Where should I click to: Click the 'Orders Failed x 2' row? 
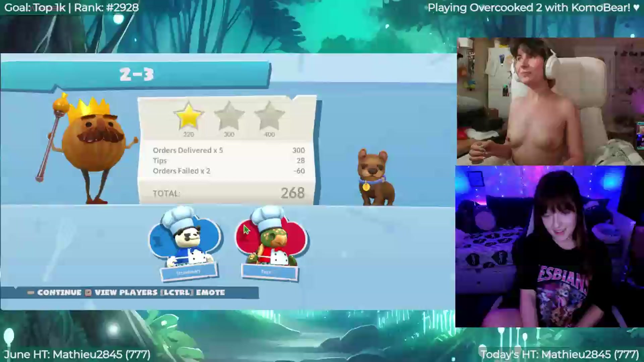(x=229, y=171)
